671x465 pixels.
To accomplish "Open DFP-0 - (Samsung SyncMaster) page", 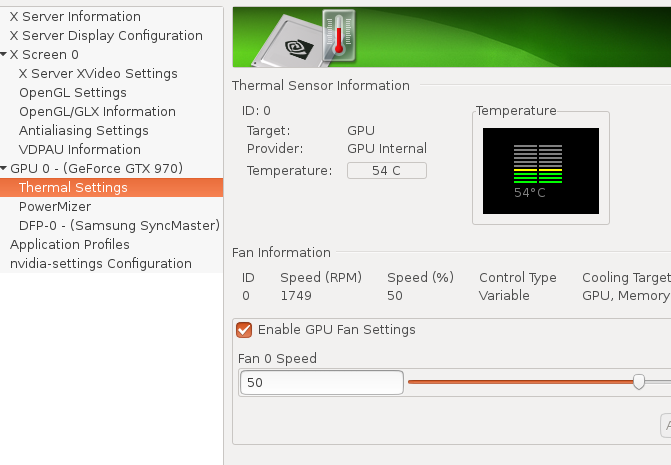I will pos(119,225).
